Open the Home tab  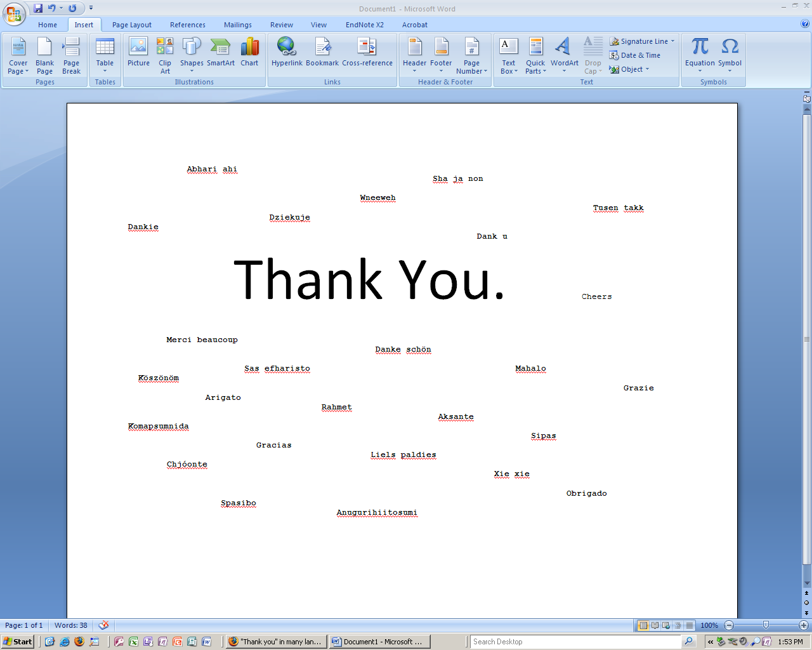click(48, 25)
